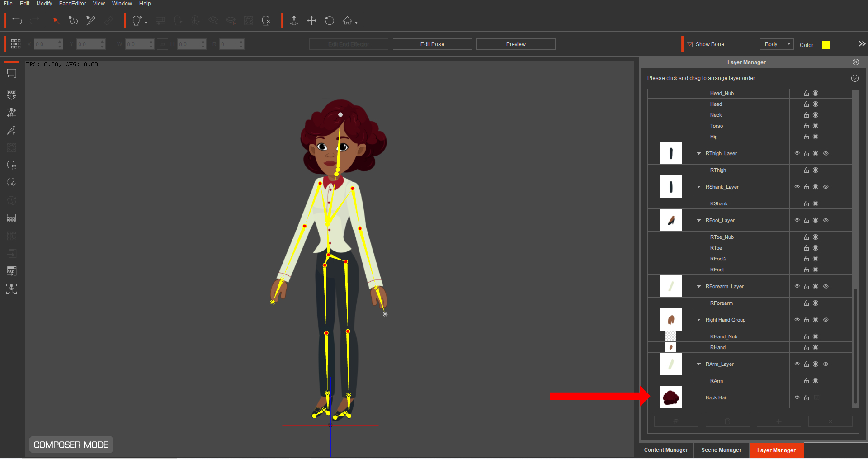Image resolution: width=868 pixels, height=459 pixels.
Task: Click the rightmost eye icon on RThigh_Layer
Action: coord(826,153)
